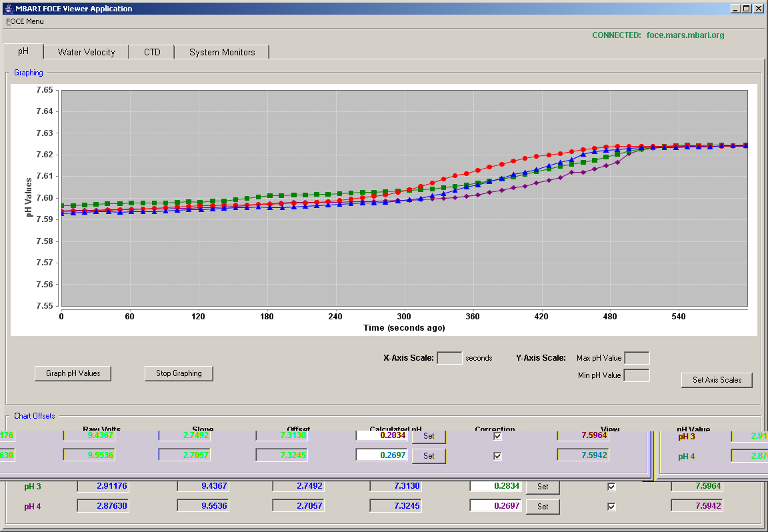Screen dimensions: 768x532
Task: Click the red circle data marker at 300 seconds
Action: point(409,190)
